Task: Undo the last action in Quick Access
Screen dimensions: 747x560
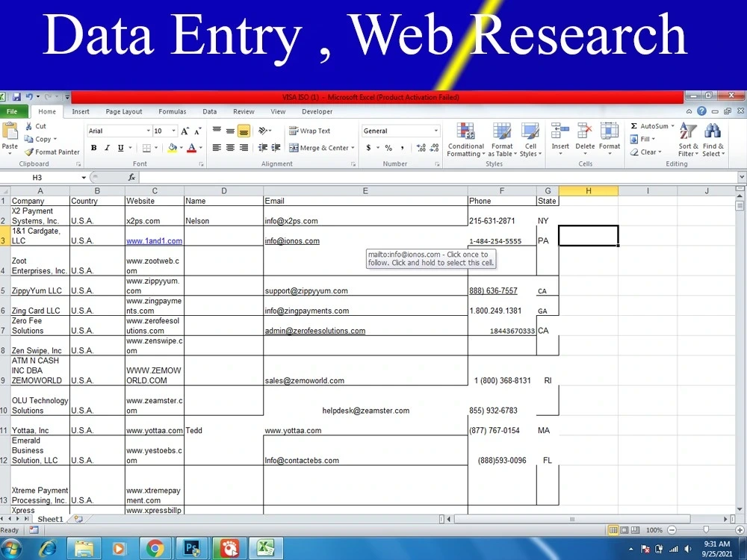Action: [30, 97]
